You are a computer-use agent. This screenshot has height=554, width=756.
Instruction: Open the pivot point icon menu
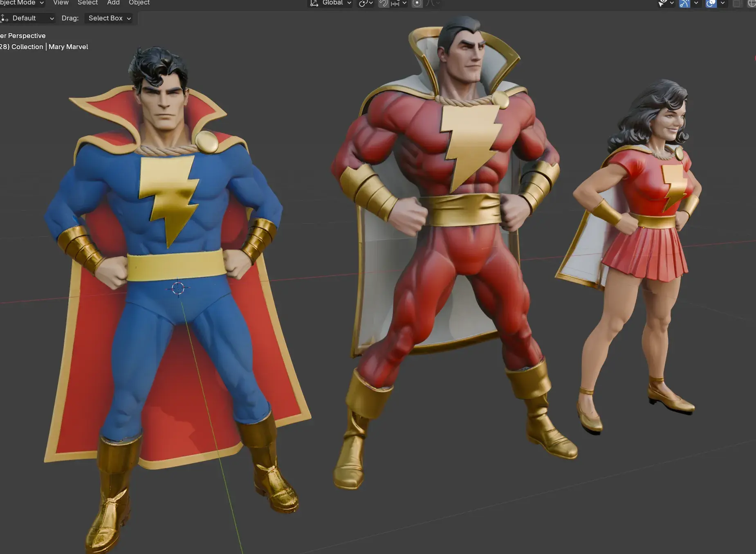[x=366, y=3]
